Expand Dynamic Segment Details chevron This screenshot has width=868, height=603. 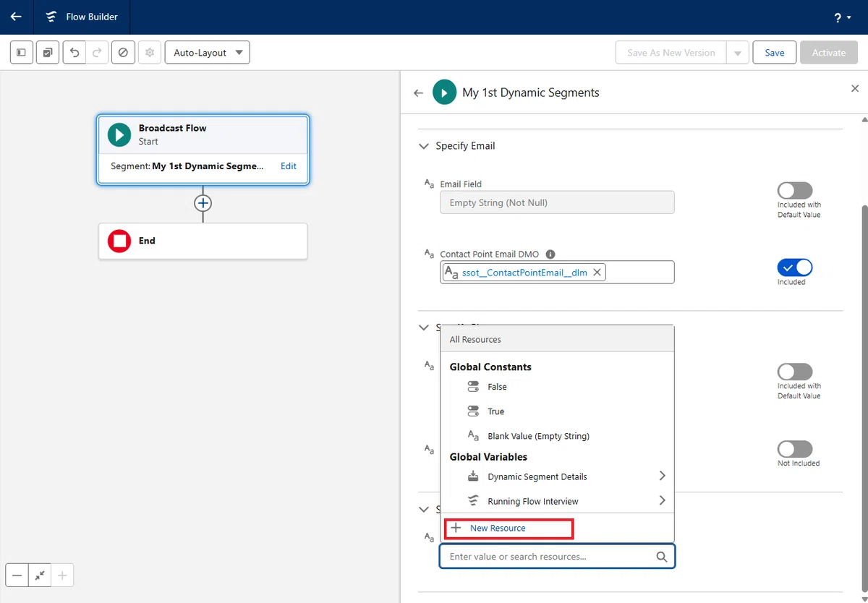tap(662, 476)
